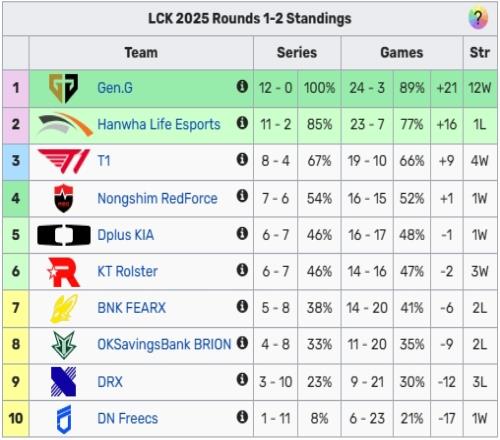Click the DN Freecs team name

[x=128, y=418]
